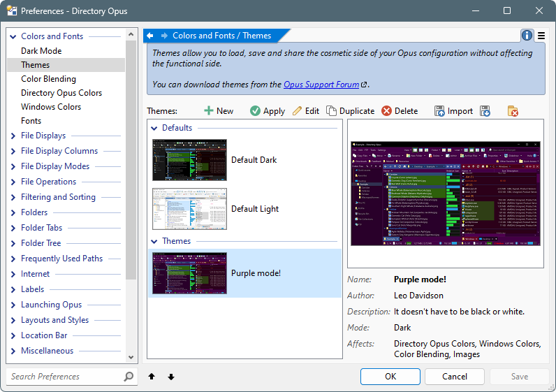The width and height of the screenshot is (556, 392).
Task: Click the Edit pencil icon
Action: click(297, 111)
